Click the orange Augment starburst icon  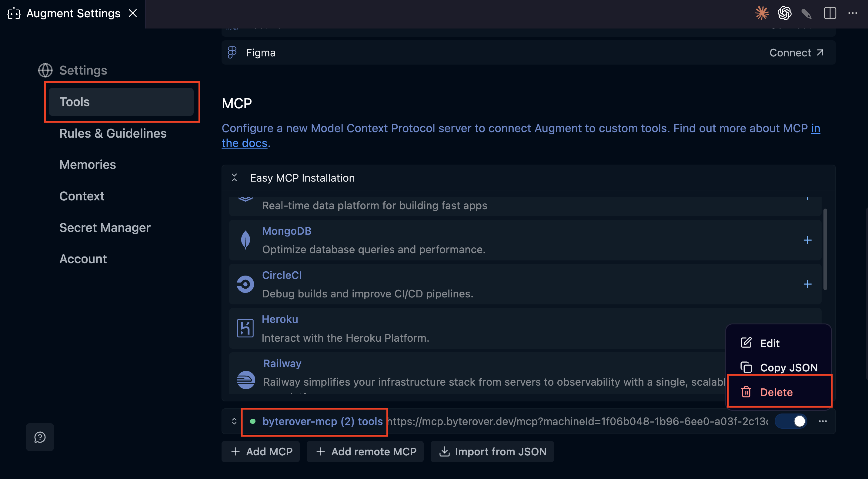point(762,13)
